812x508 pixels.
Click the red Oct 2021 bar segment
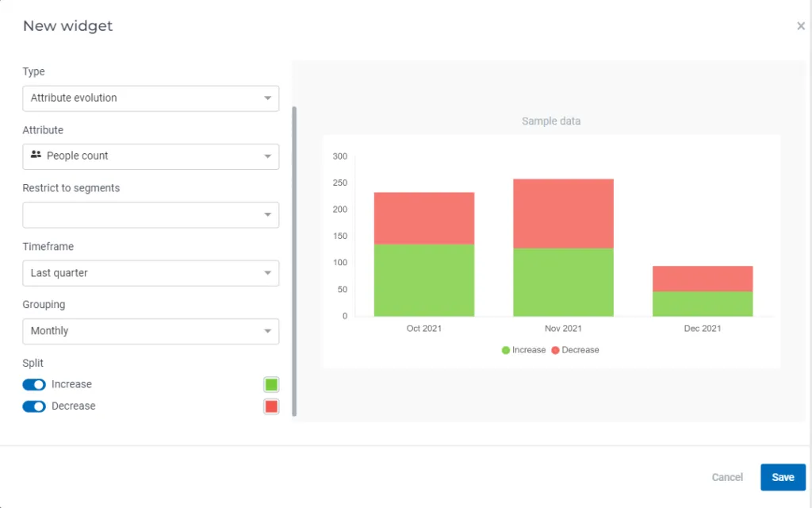424,218
